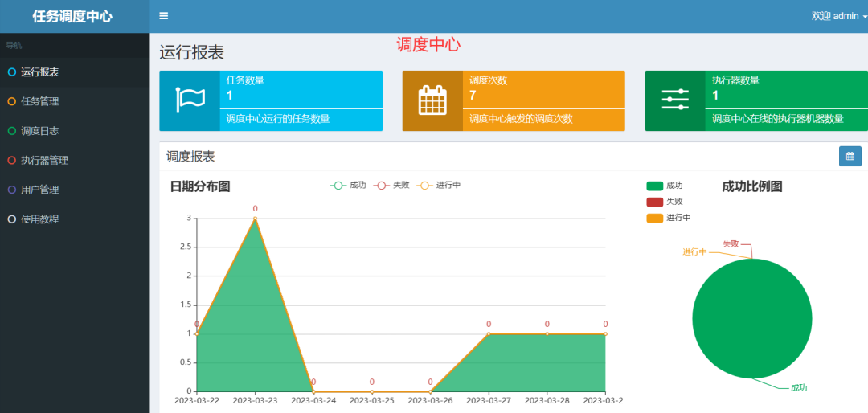Screen dimensions: 868x413
Task: Click 调度中心触发的调度次数 description text
Action: pos(521,118)
